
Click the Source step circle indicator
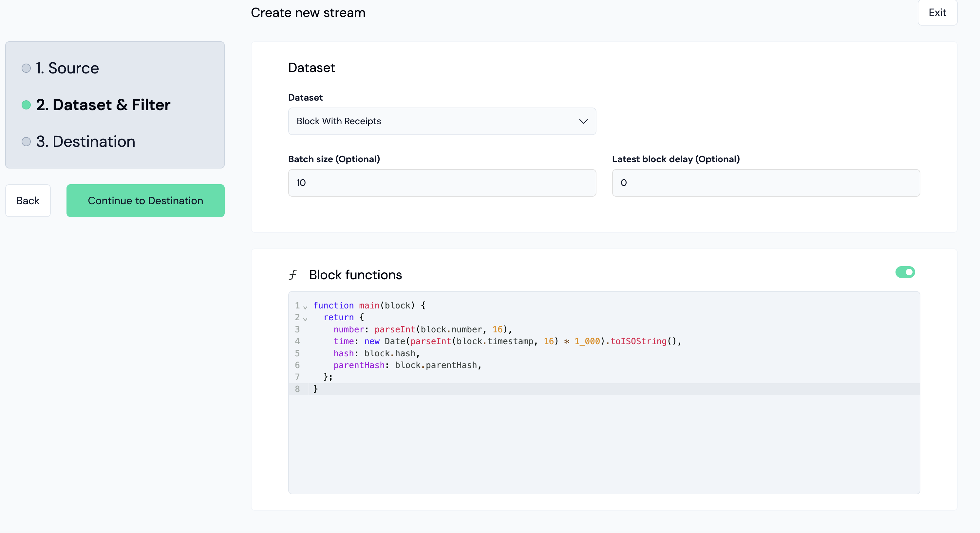pos(26,68)
